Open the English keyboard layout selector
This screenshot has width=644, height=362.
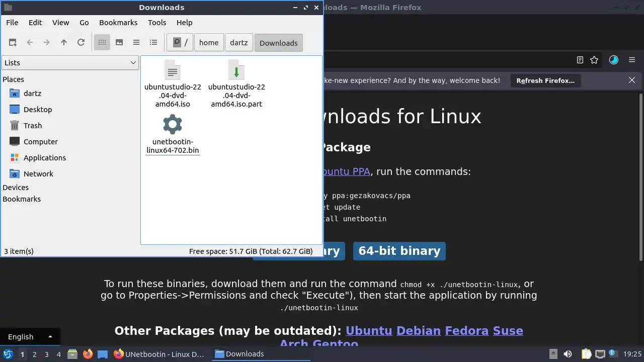click(x=30, y=337)
